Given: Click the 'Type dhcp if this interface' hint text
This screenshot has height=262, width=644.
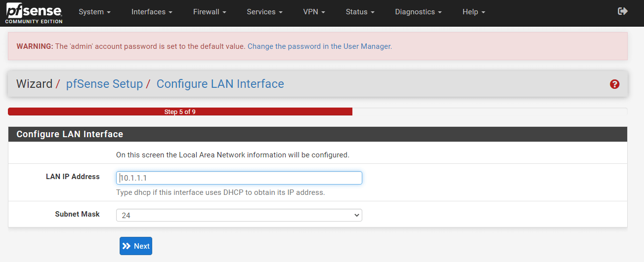Looking at the screenshot, I should click(220, 192).
